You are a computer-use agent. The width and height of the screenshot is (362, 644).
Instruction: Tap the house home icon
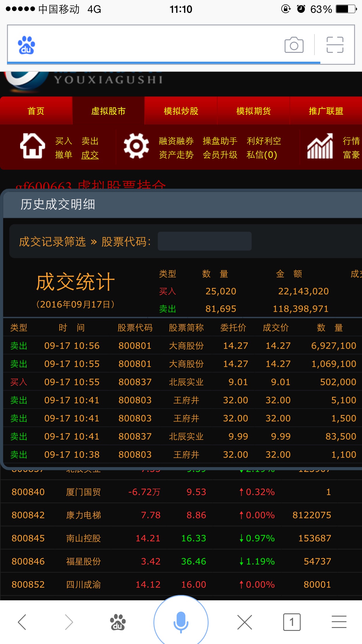(x=32, y=146)
